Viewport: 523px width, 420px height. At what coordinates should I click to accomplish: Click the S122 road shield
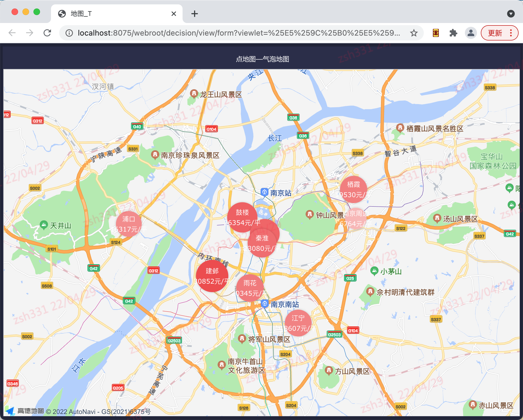(400, 228)
